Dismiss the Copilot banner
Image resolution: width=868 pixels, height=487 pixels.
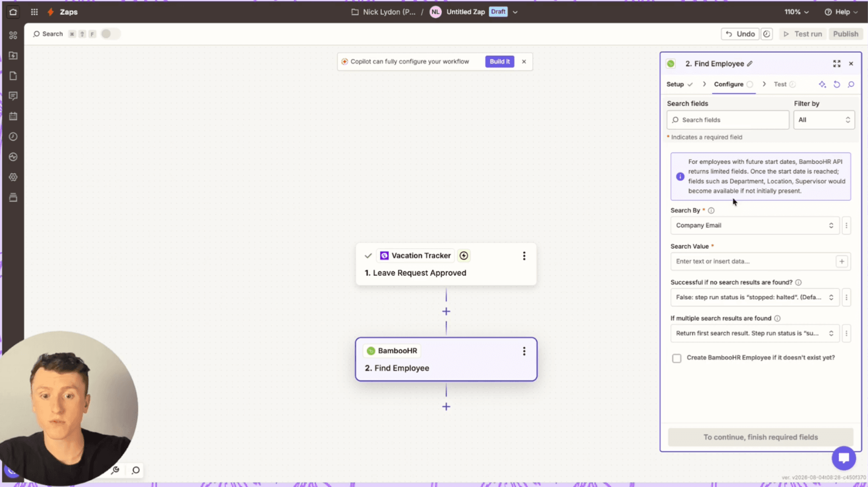524,62
